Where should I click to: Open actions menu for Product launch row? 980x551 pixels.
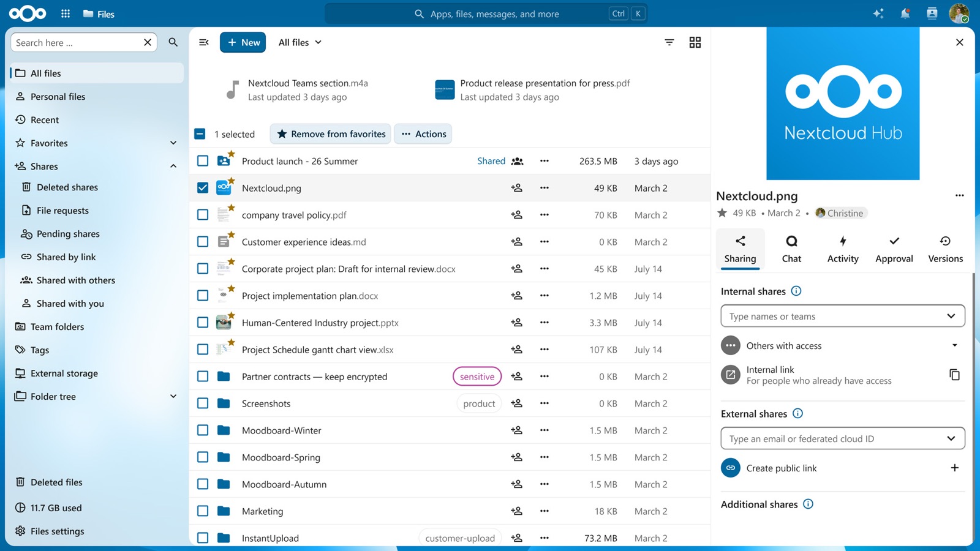click(545, 161)
